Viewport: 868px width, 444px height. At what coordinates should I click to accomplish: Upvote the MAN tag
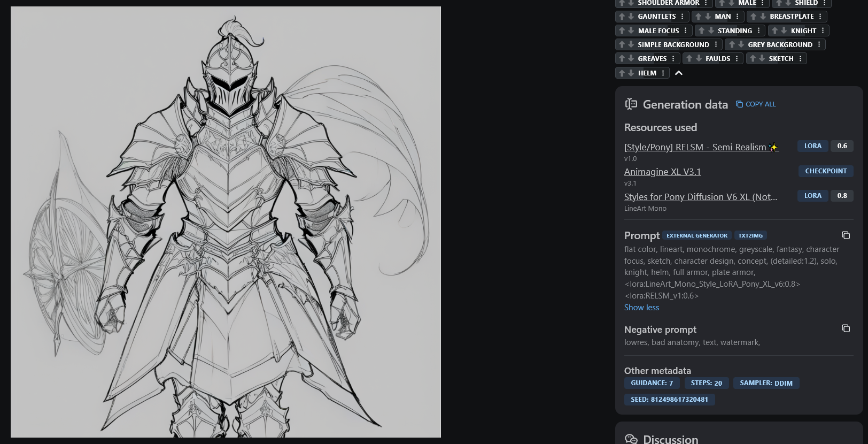(699, 17)
